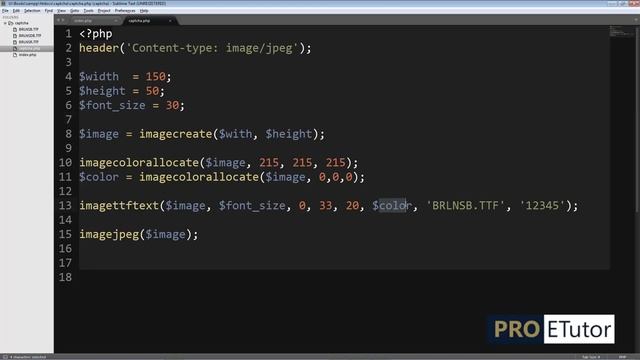Open index.php from the sidebar

[27, 55]
